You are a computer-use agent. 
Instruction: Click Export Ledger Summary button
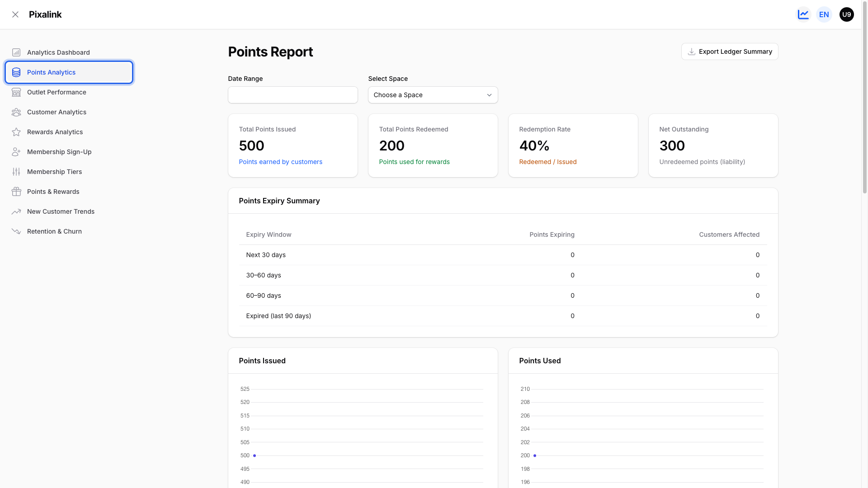pyautogui.click(x=730, y=52)
